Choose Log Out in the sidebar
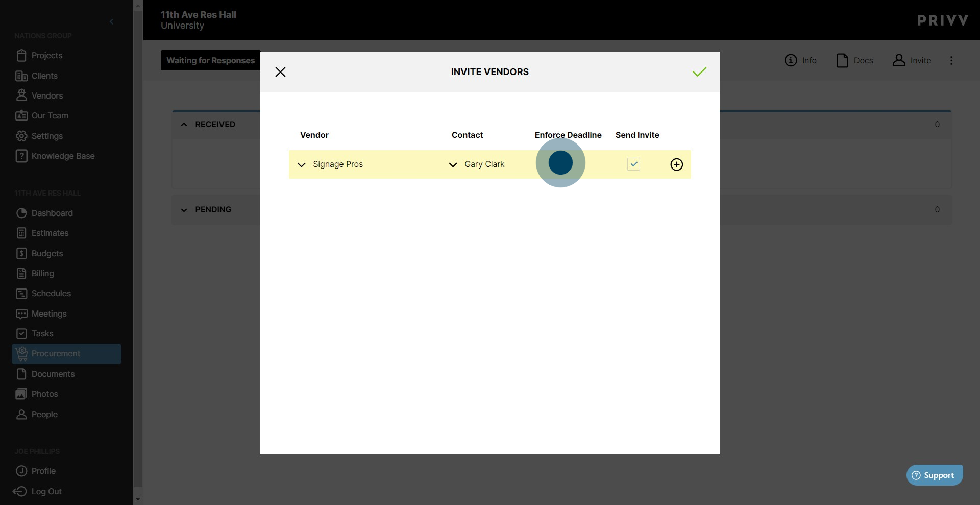The image size is (980, 505). [46, 491]
